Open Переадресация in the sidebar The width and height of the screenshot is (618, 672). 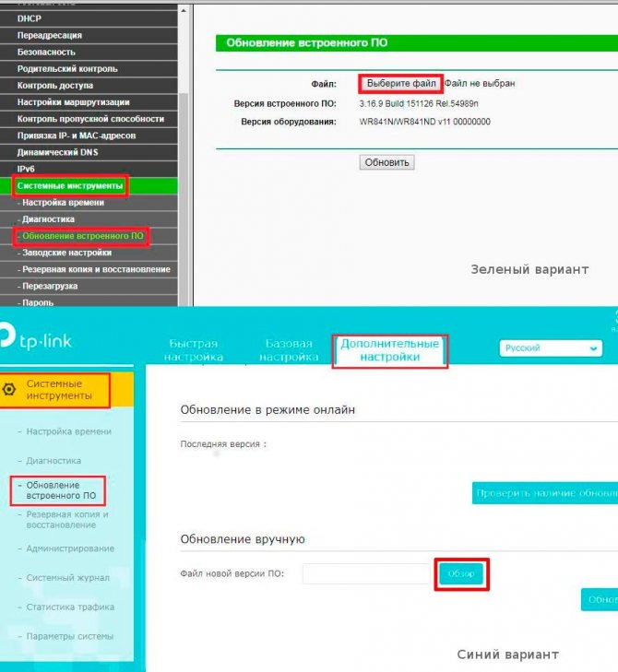click(49, 35)
